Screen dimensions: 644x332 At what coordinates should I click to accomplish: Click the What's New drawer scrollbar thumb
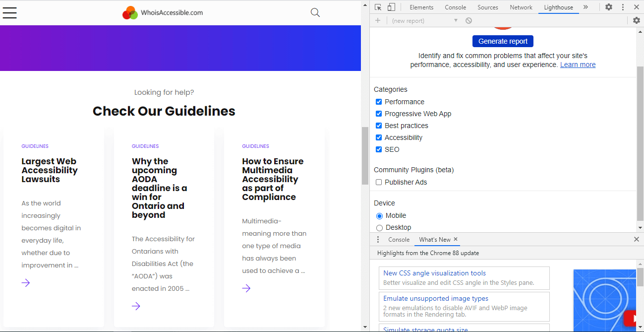click(640, 277)
